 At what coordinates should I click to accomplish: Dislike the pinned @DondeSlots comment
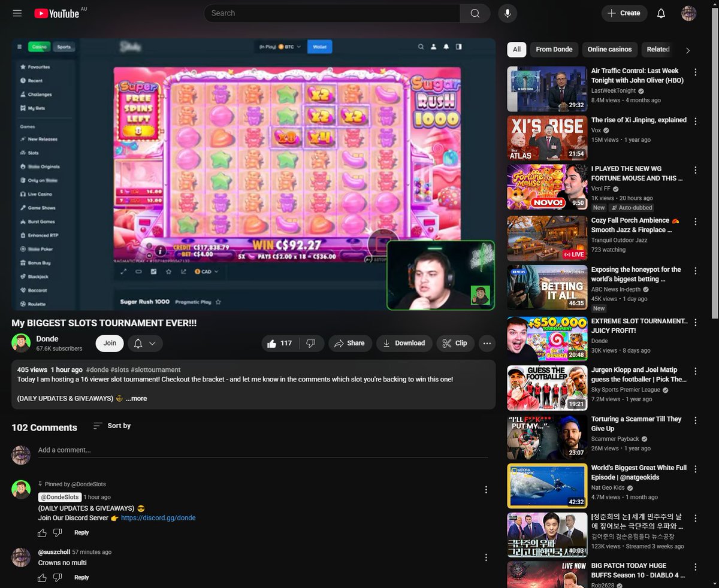coord(58,532)
